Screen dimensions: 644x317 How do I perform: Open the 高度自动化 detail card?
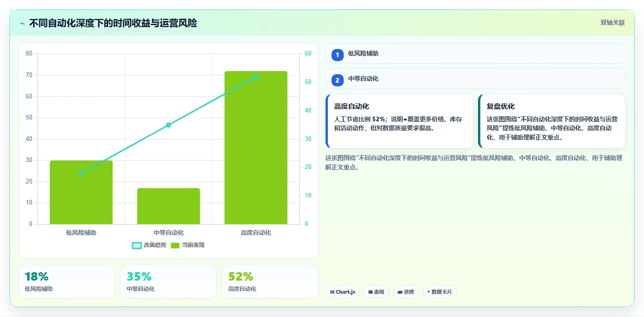click(399, 121)
